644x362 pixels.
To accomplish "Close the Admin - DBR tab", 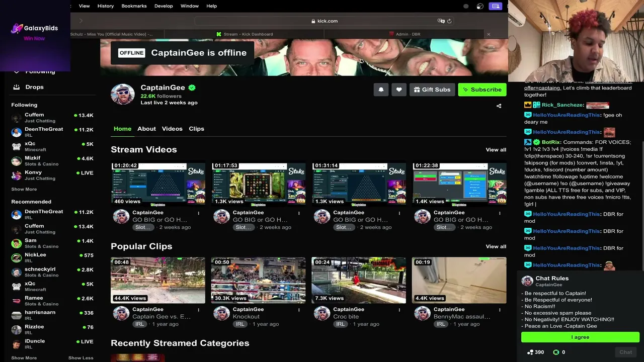I will [x=488, y=34].
